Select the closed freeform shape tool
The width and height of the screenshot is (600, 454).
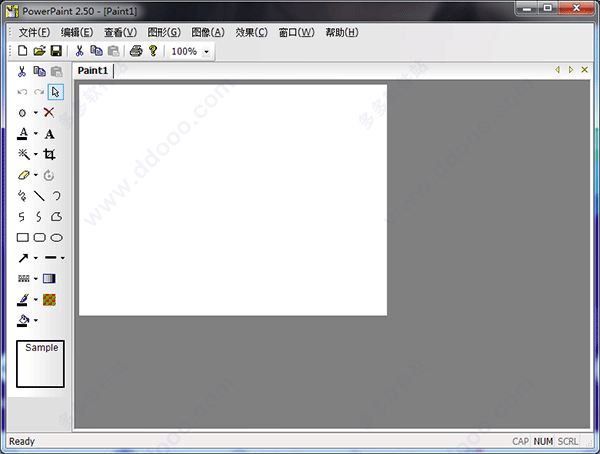56,217
